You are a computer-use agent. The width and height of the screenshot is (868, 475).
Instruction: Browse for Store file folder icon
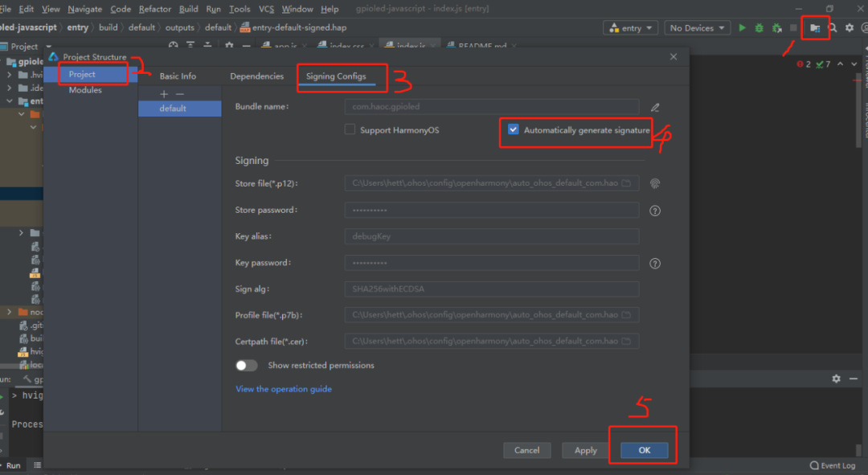(x=626, y=183)
